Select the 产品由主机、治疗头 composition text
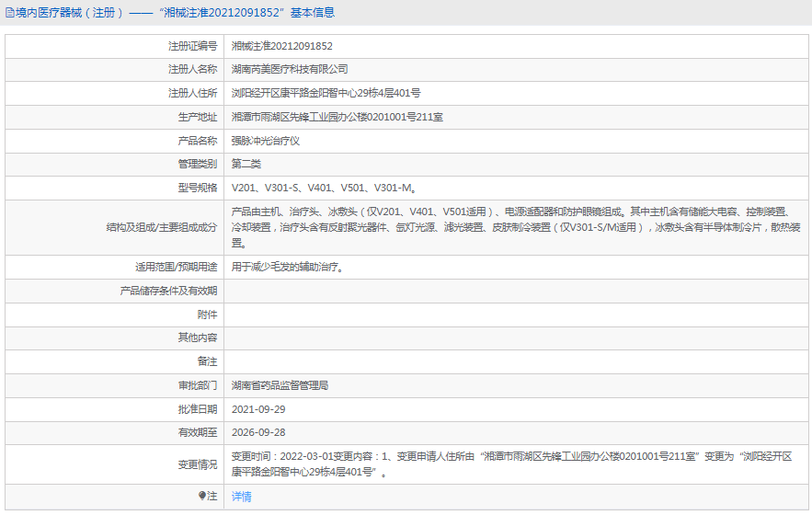Image resolution: width=812 pixels, height=515 pixels. [516, 227]
